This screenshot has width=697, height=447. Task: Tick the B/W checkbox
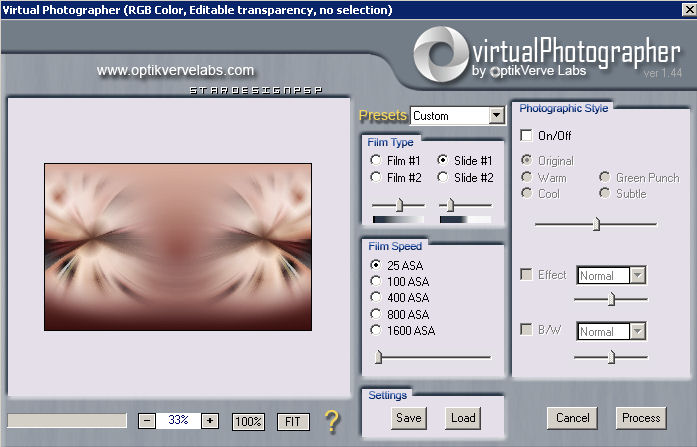[x=526, y=329]
